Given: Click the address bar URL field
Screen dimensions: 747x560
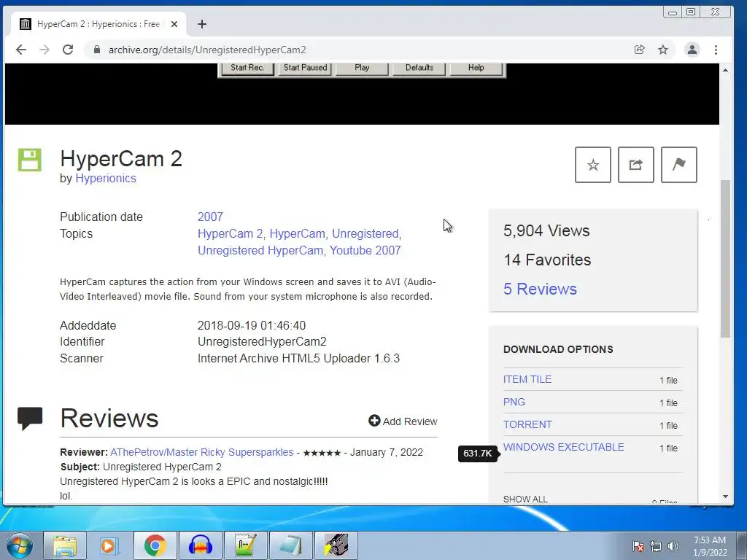Looking at the screenshot, I should click(362, 50).
